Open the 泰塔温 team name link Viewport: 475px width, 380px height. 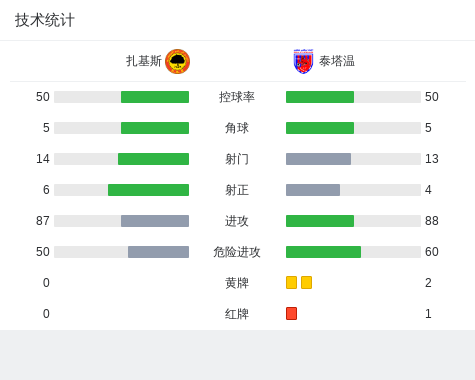coord(337,61)
